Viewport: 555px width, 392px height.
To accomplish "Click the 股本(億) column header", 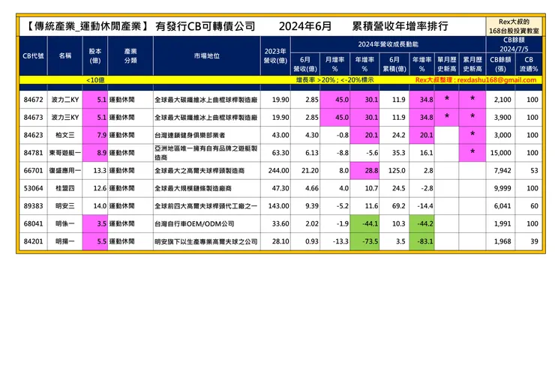I will coord(94,56).
